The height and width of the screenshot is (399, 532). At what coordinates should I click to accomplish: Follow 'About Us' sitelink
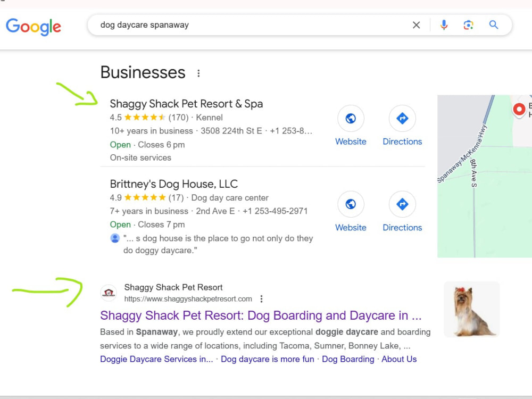click(399, 359)
